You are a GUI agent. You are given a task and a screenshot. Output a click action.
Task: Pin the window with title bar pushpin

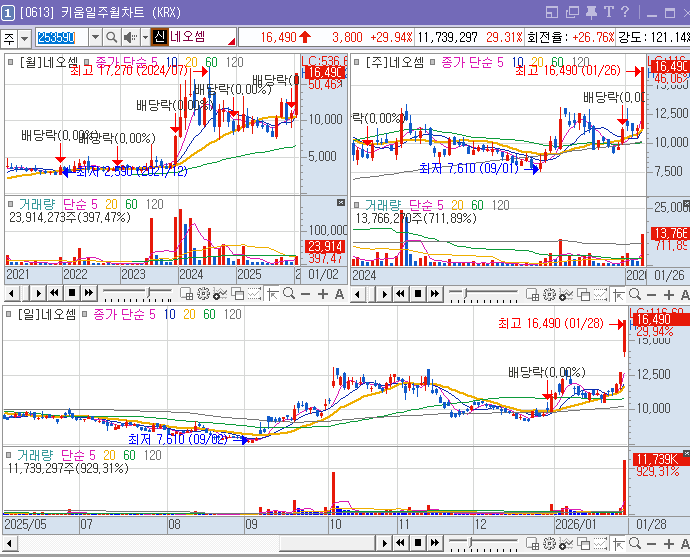pos(591,12)
